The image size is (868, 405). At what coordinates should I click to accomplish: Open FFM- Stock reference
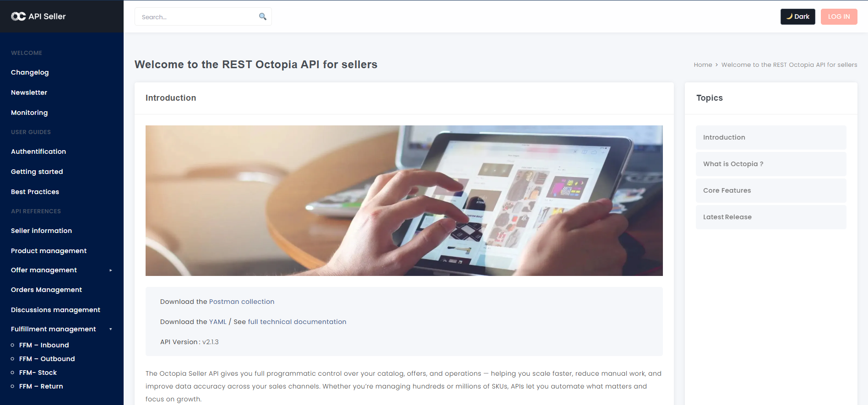tap(38, 373)
